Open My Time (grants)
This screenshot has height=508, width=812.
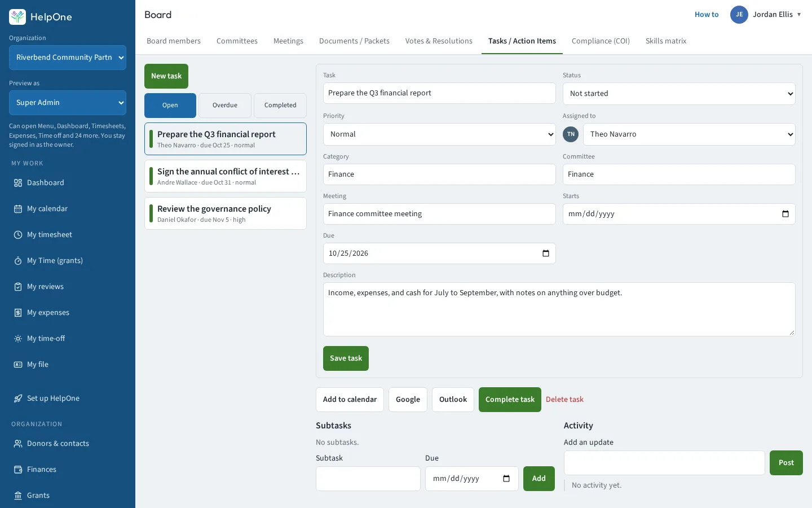click(68, 261)
